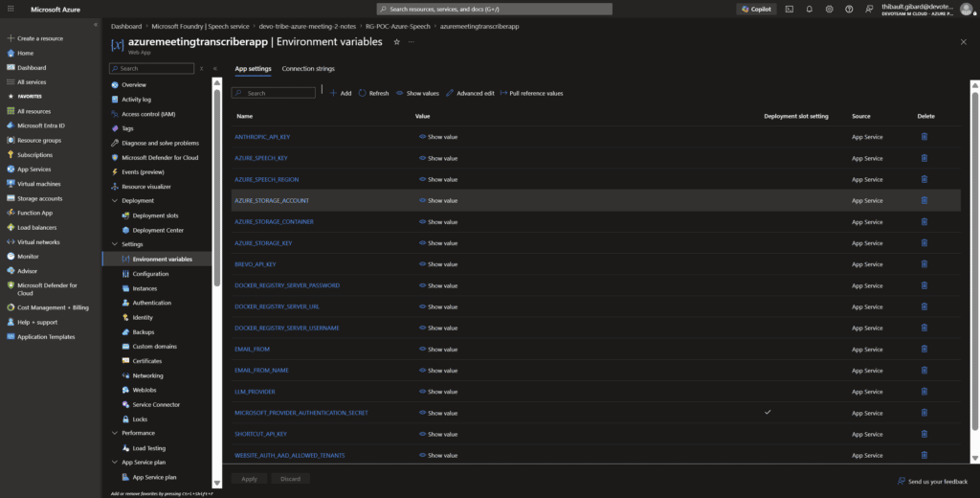This screenshot has height=498, width=980.
Task: Delete the EMAIL_FROM setting
Action: pos(924,349)
